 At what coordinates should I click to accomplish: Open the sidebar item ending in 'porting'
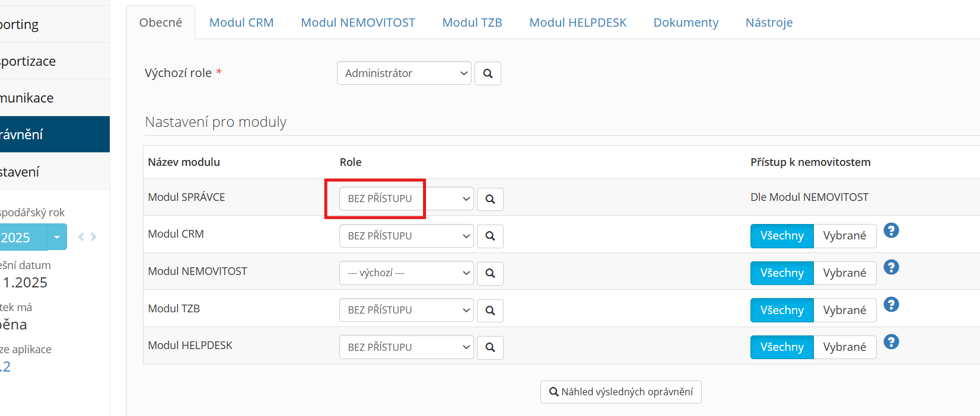[55, 24]
